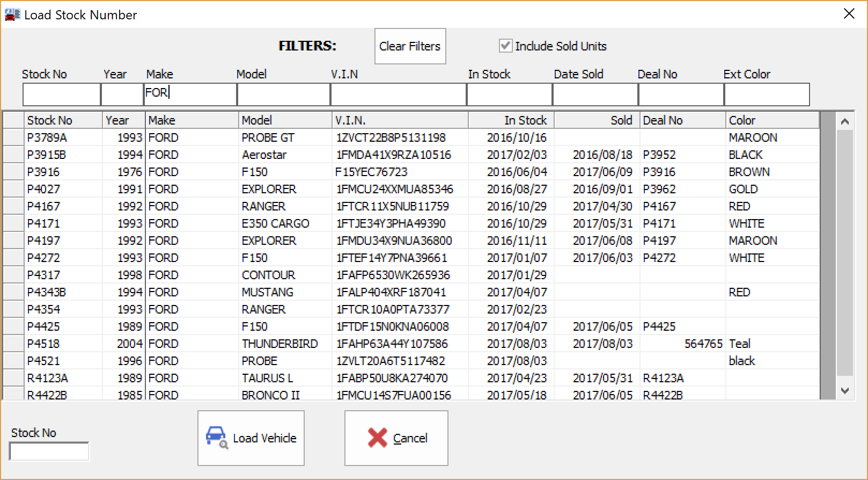The image size is (868, 480).
Task: Select stock number P3916
Action: (43, 172)
